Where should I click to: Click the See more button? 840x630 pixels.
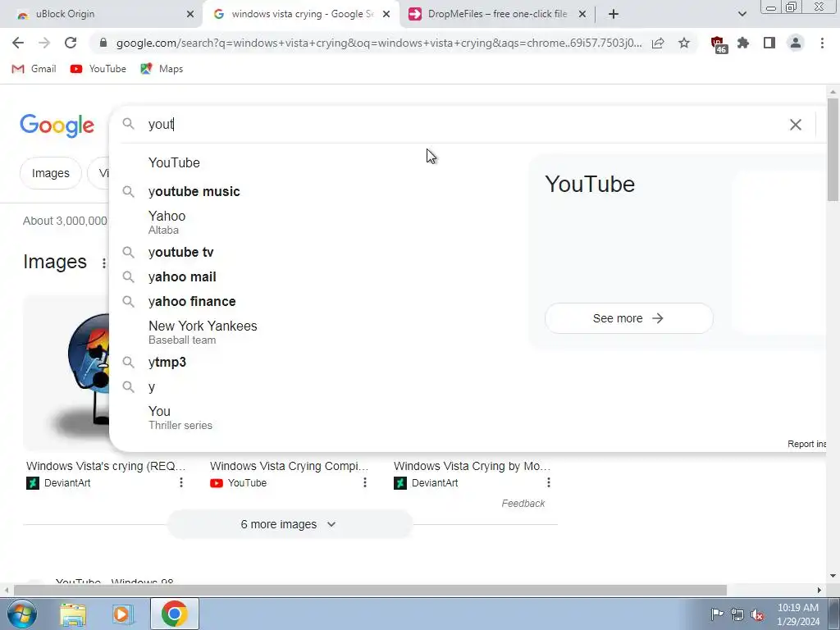[x=628, y=318]
